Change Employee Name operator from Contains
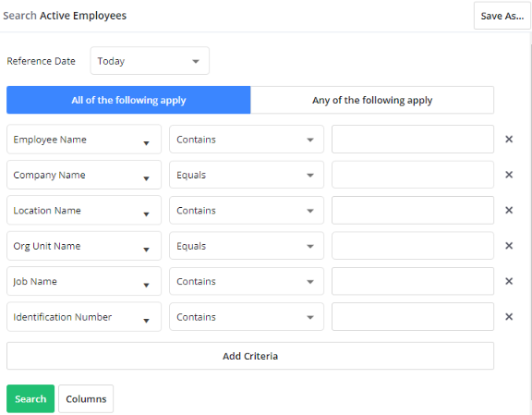Viewport: 532px width, 415px height. click(247, 140)
